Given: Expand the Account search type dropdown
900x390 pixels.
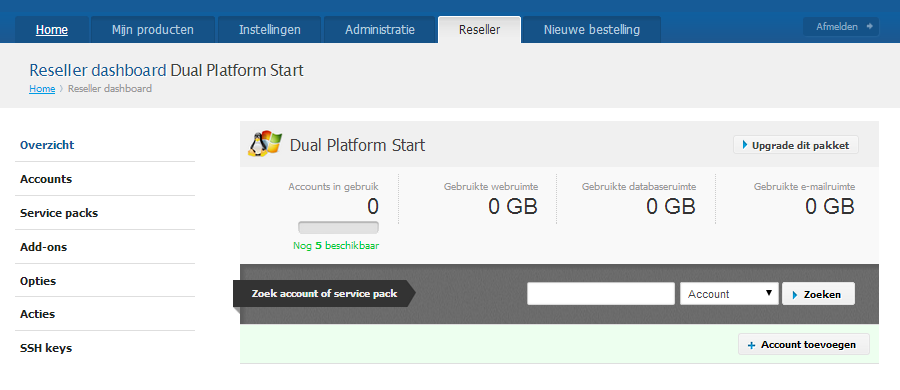Looking at the screenshot, I should pos(730,294).
